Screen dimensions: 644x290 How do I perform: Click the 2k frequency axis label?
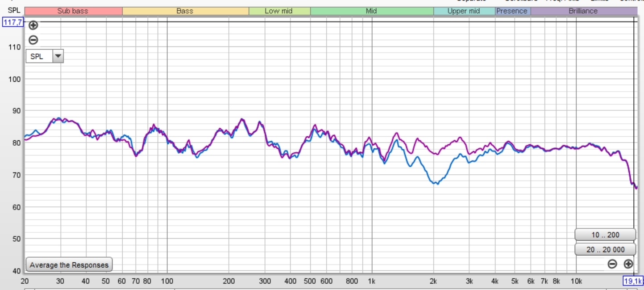coord(433,281)
